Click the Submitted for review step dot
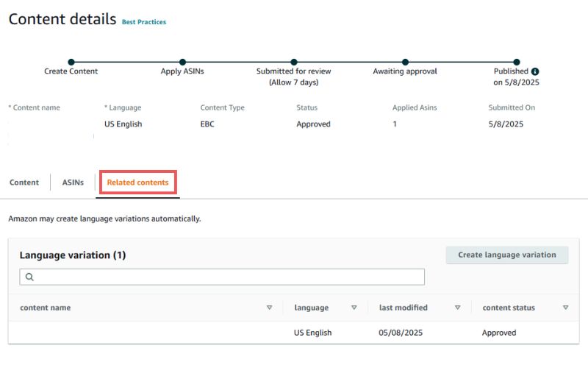The height and width of the screenshot is (368, 588). (x=293, y=62)
